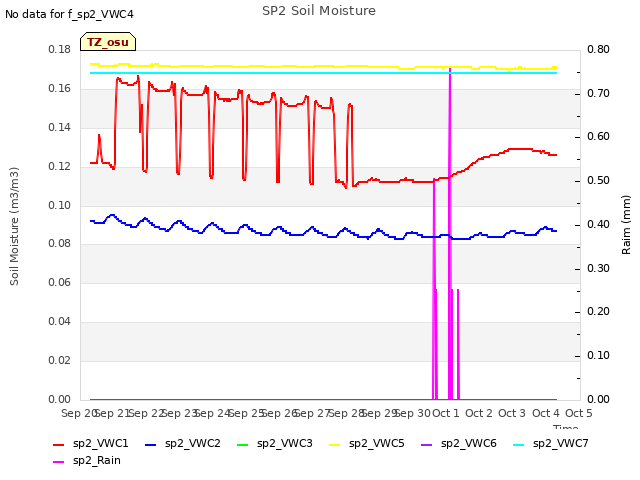
Task: Click the 0.40 right axis tick label
Action: click(x=598, y=224)
